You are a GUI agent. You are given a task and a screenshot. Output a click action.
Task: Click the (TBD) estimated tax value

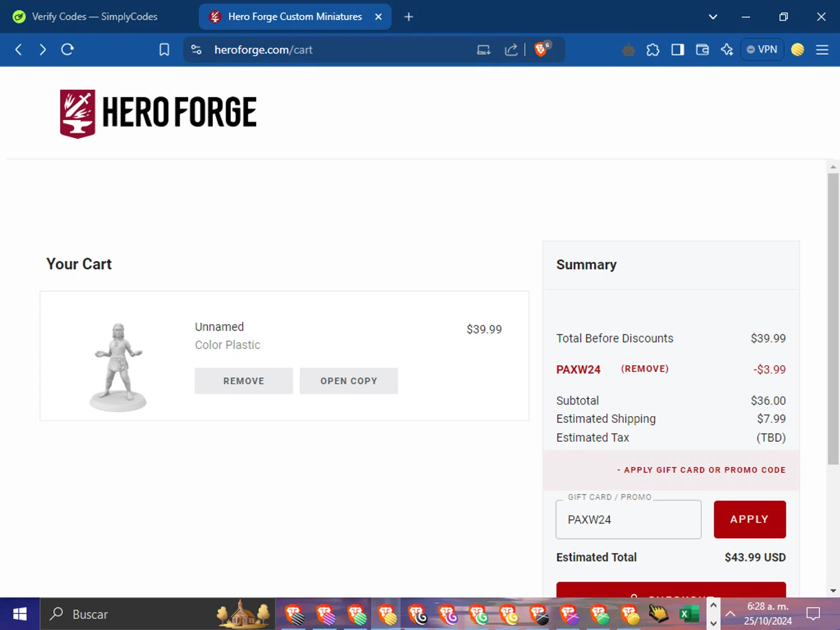pyautogui.click(x=771, y=438)
